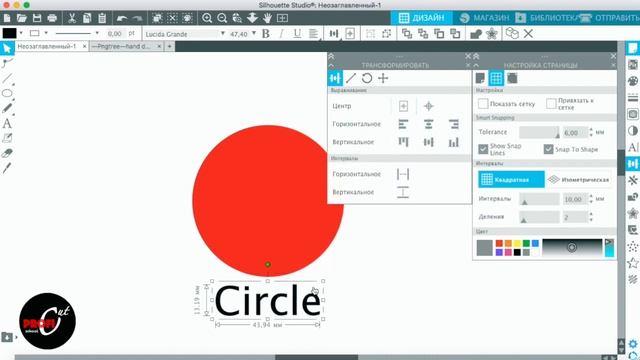Open the Scale tab in Transform panel
The image size is (640, 360).
click(351, 78)
